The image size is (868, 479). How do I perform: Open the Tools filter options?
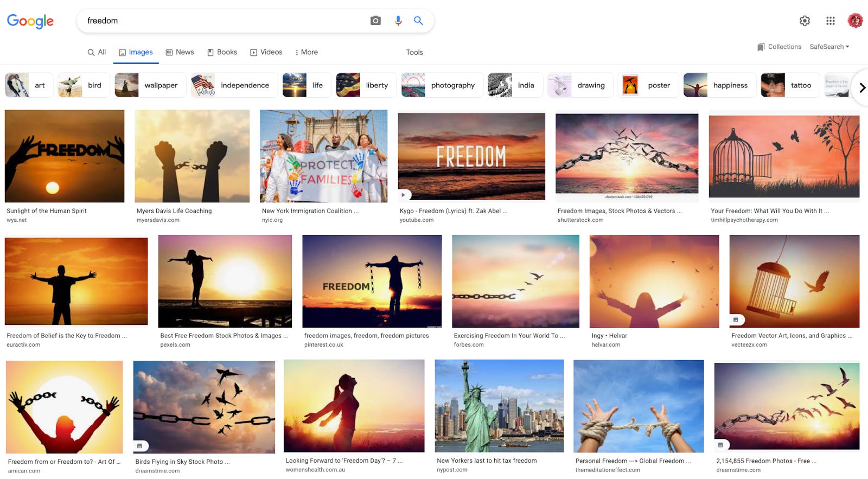point(414,52)
